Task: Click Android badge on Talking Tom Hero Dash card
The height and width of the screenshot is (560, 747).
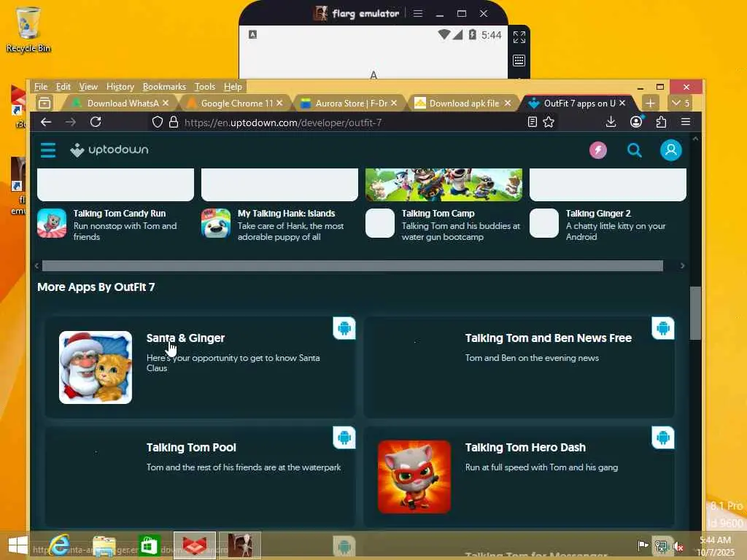Action: coord(662,437)
